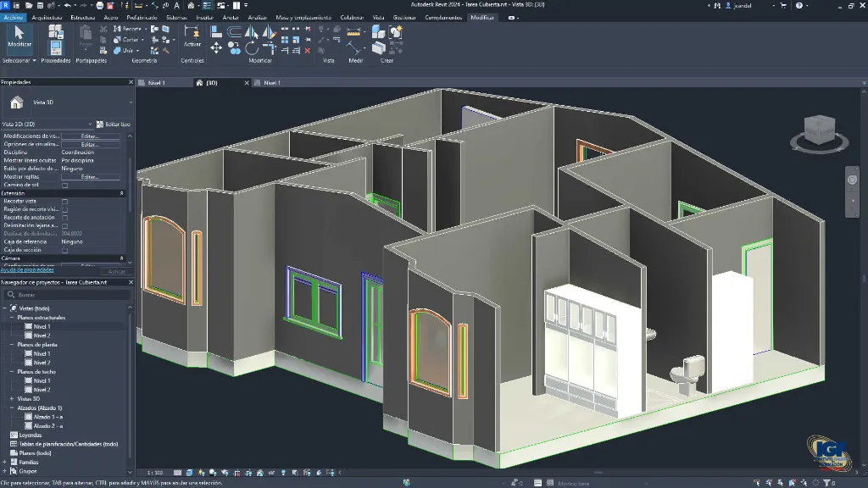Click the help question mark icon

(799, 6)
